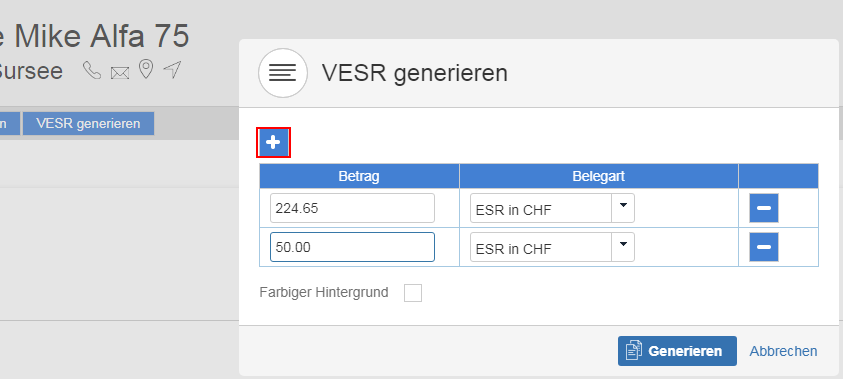Cancel via the Abbrechen link
This screenshot has height=379, width=843.
coord(783,351)
